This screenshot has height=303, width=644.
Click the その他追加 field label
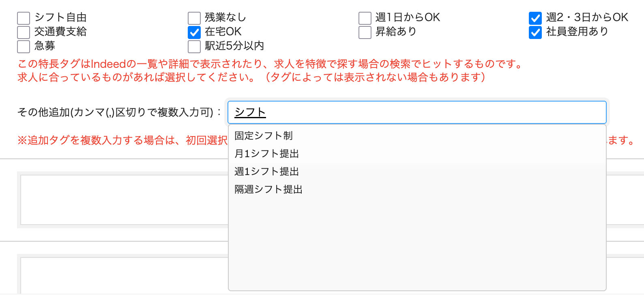(115, 113)
